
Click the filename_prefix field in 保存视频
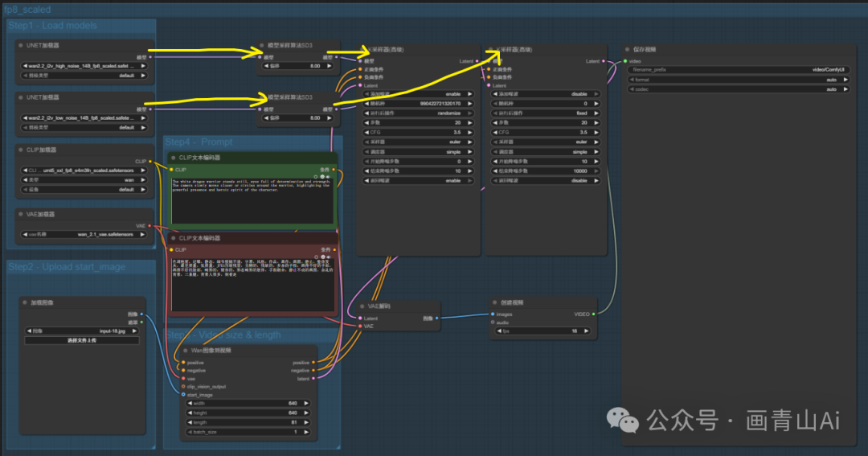739,70
